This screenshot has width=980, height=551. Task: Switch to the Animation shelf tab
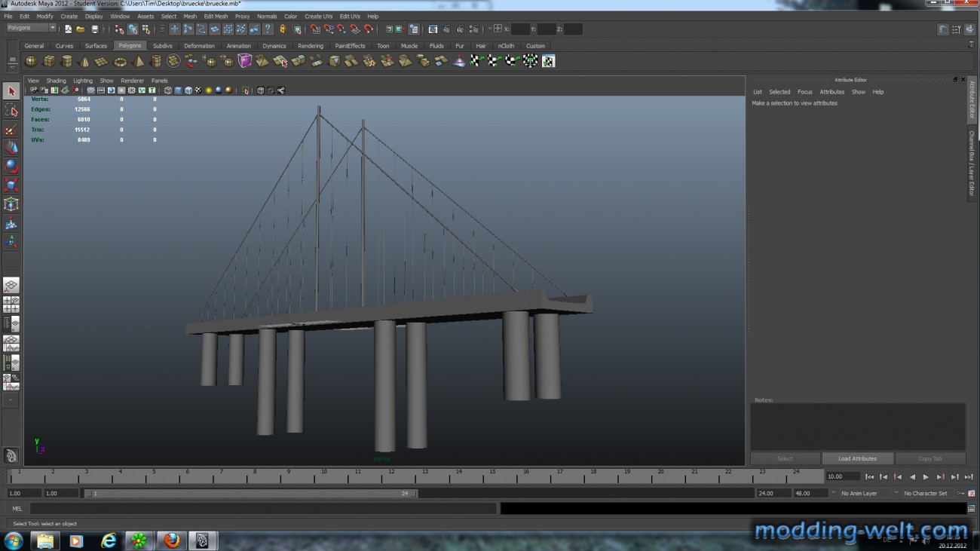[x=238, y=46]
